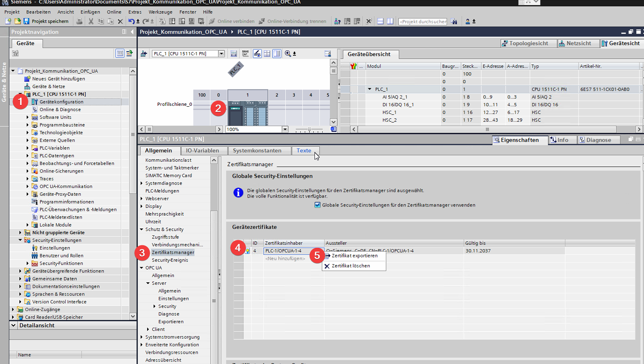This screenshot has width=644, height=364.
Task: Click the print icon in the toolbar
Action: pos(79,21)
